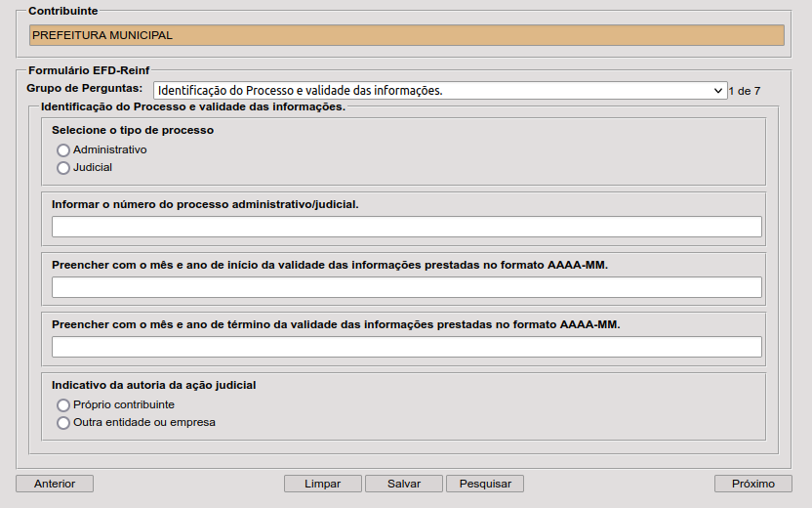Advance with the Próximo button

click(x=753, y=484)
